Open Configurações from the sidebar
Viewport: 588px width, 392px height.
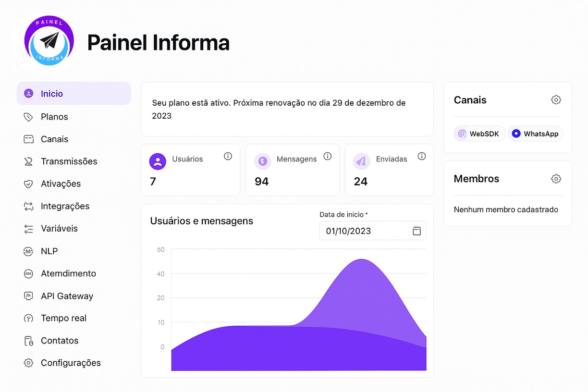click(71, 363)
